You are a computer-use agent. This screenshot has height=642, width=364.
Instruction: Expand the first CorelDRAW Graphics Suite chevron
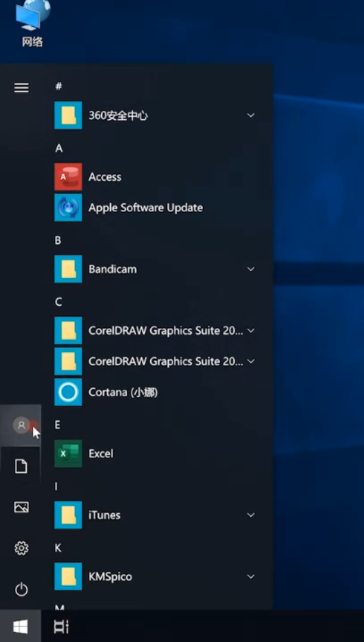[251, 330]
